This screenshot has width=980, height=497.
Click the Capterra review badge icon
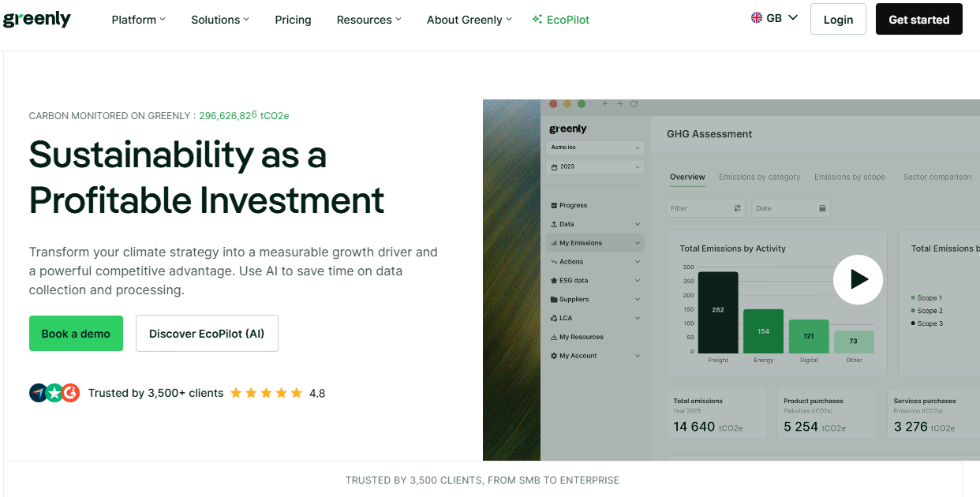39,393
